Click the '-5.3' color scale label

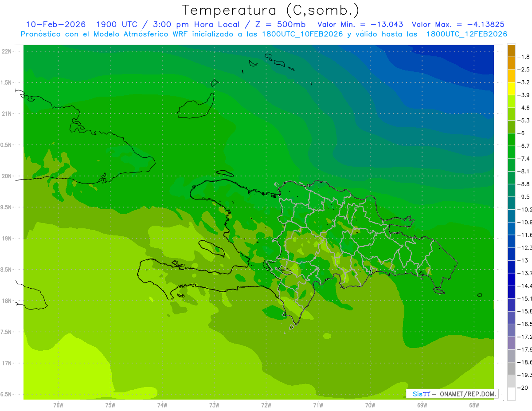[524, 120]
